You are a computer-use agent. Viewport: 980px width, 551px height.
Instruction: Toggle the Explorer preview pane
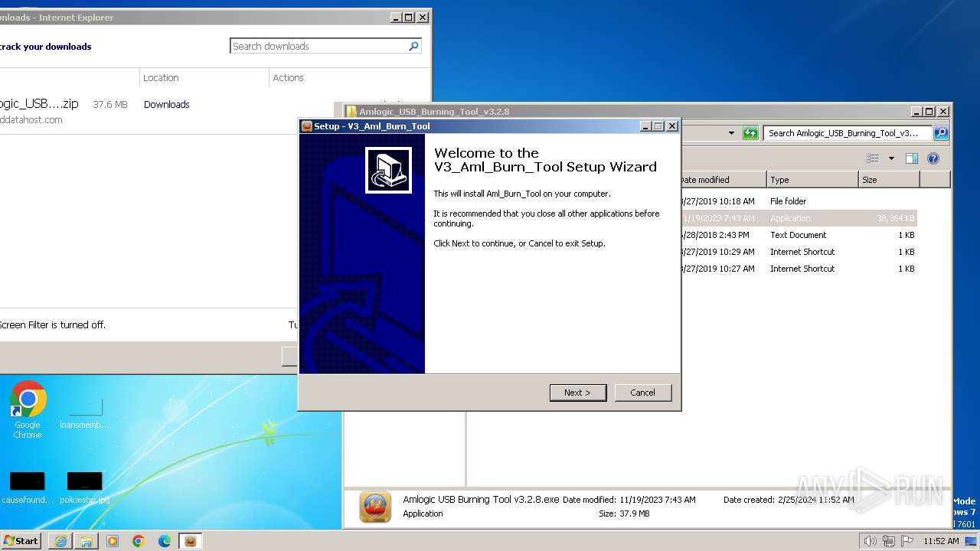point(911,158)
